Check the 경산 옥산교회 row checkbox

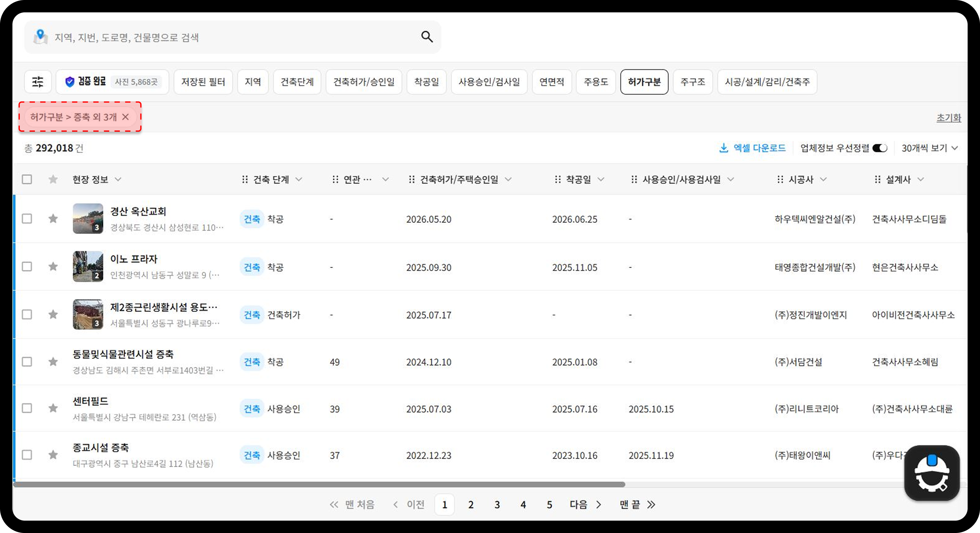tap(27, 219)
